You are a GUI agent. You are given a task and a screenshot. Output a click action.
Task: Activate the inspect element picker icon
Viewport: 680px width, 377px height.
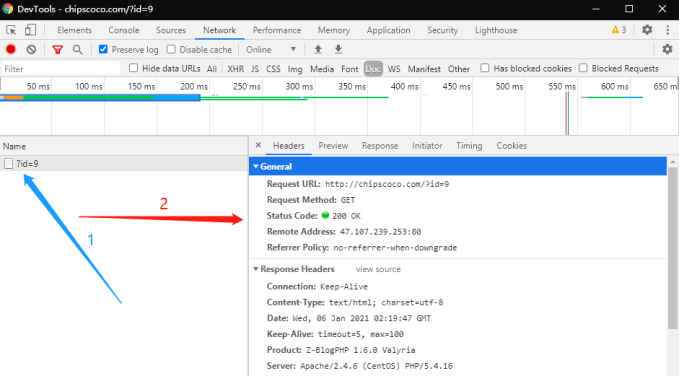[11, 30]
